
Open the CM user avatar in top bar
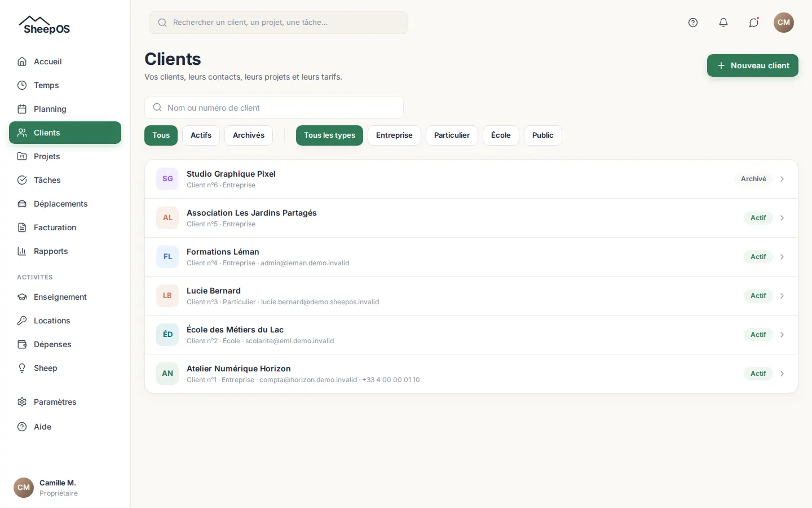click(784, 23)
